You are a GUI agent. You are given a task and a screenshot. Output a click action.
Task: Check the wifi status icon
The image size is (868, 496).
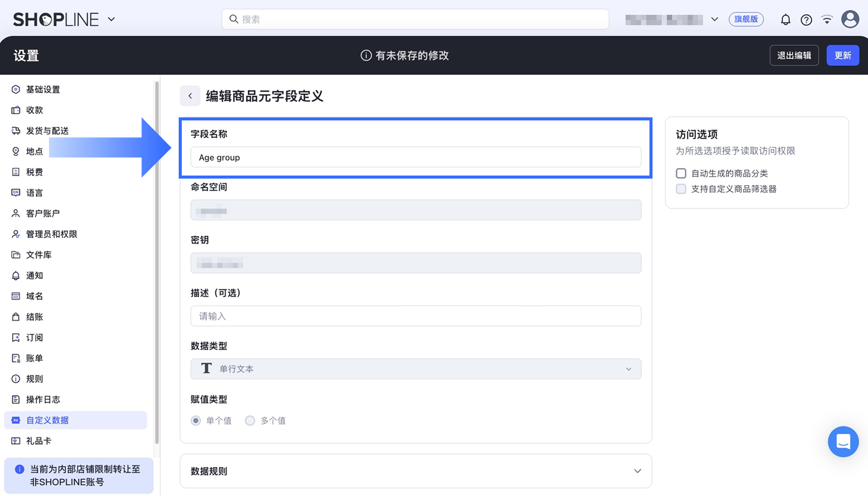(x=827, y=20)
